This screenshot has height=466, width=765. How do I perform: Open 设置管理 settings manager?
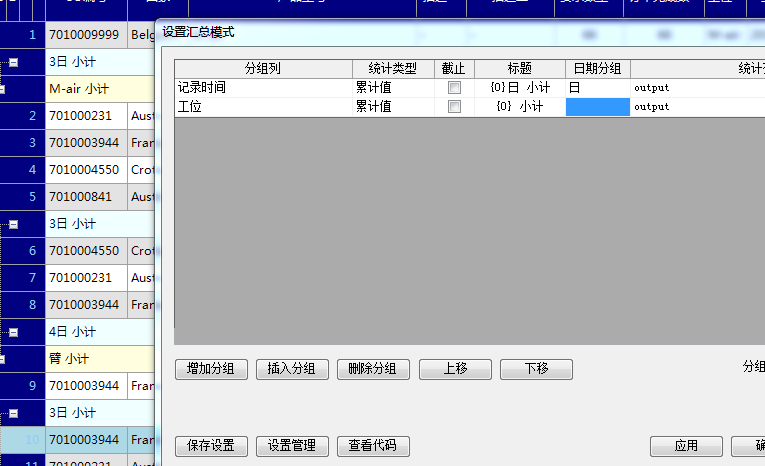tap(292, 446)
